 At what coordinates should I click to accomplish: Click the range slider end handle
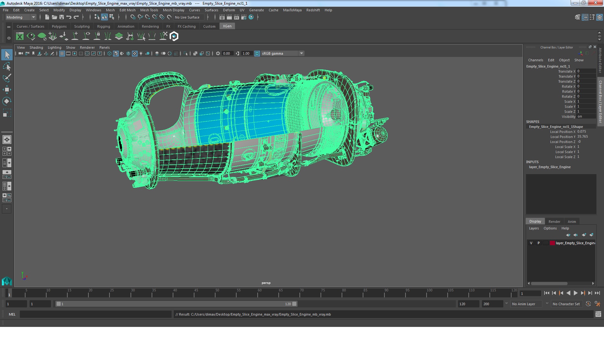[294, 304]
